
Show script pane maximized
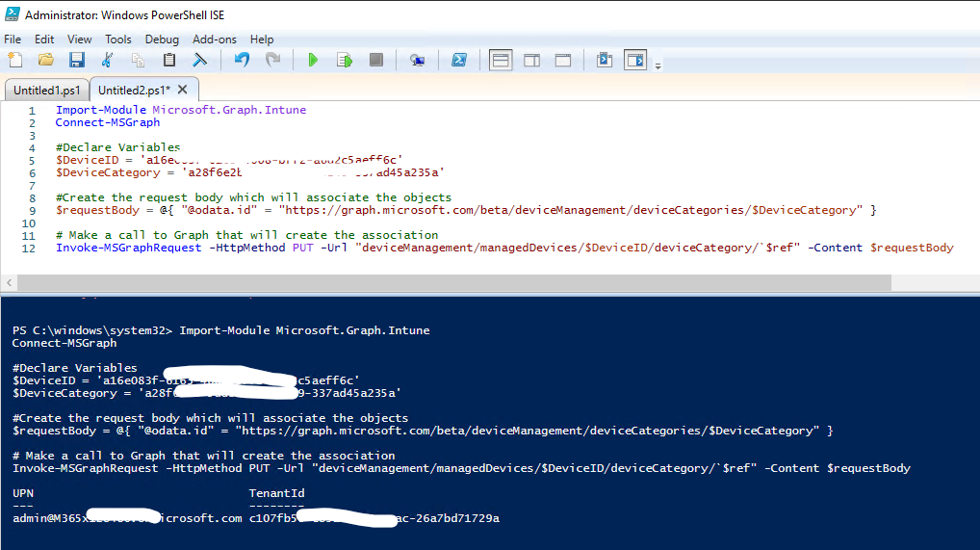[x=563, y=60]
